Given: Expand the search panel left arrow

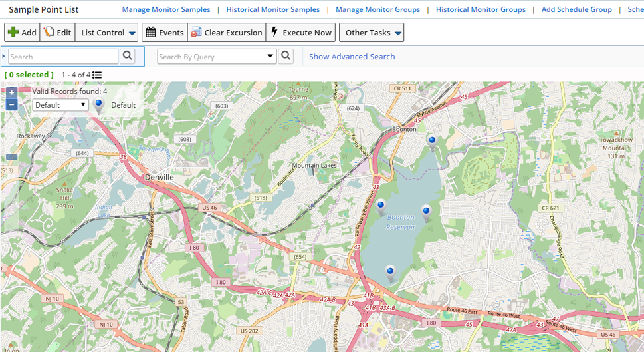Looking at the screenshot, I should pyautogui.click(x=4, y=56).
